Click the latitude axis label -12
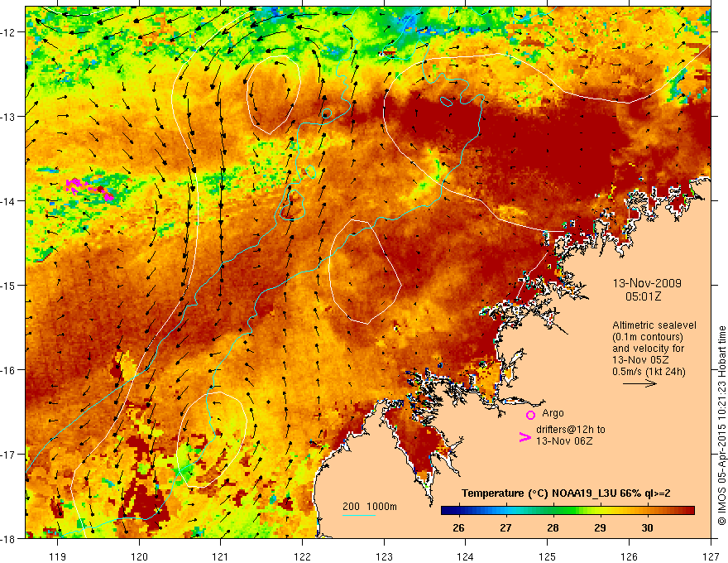Viewport: 728px width, 563px height. coord(9,32)
